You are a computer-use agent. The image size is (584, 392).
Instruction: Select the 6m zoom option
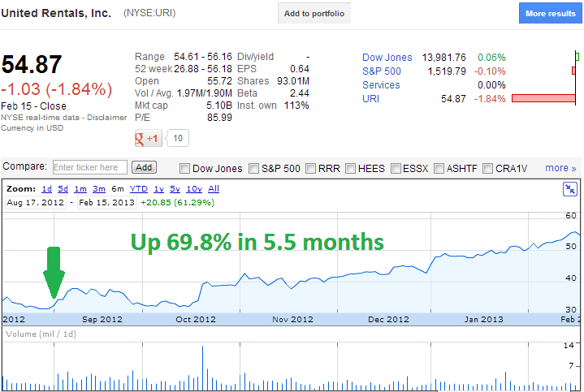(118, 189)
